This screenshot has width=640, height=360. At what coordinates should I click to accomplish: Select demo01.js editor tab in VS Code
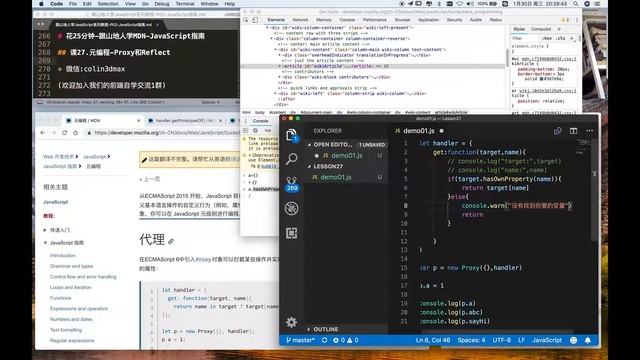coord(419,131)
